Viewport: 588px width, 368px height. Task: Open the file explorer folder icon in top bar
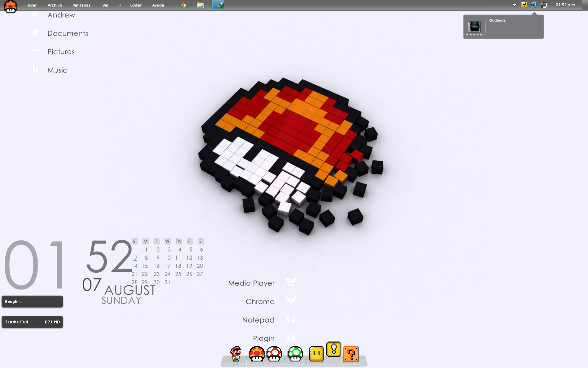[200, 5]
